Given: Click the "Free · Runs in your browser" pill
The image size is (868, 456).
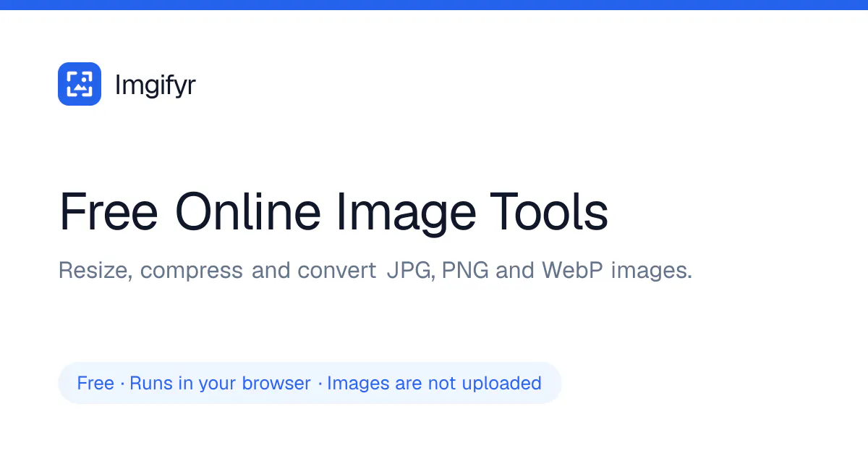Looking at the screenshot, I should coord(310,383).
